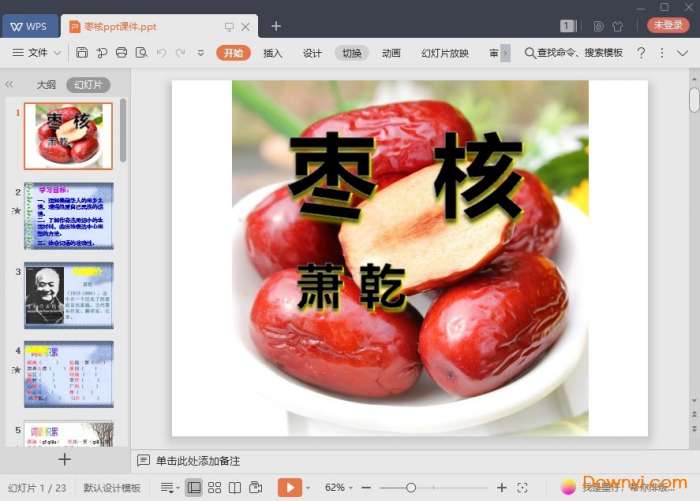Click the numbered window count icon in the title bar
Screen dimensions: 700x501
click(x=567, y=26)
